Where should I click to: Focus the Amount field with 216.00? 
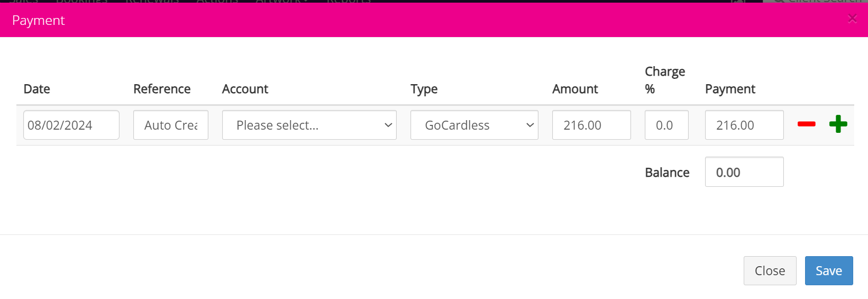click(x=591, y=125)
